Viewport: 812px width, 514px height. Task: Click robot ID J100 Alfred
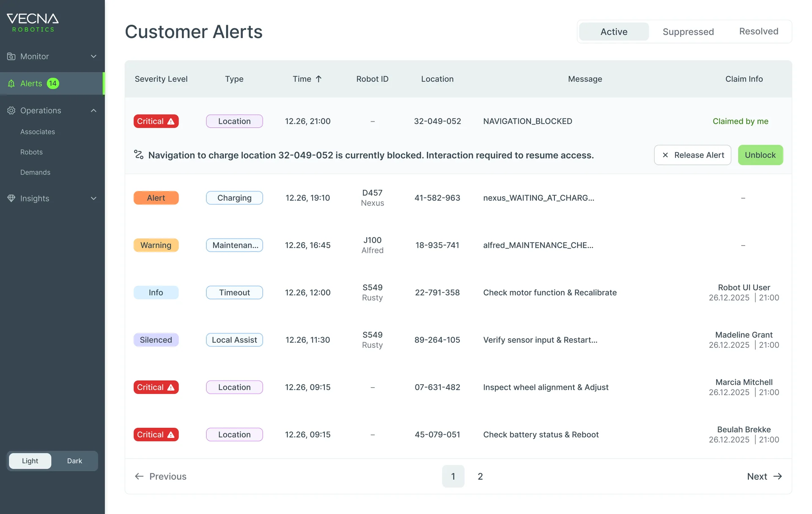[373, 245]
